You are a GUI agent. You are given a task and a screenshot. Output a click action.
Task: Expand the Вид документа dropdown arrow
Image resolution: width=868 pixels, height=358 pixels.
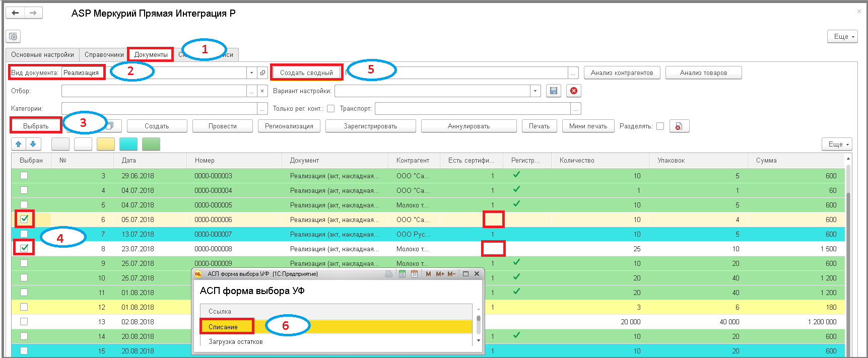tap(251, 73)
